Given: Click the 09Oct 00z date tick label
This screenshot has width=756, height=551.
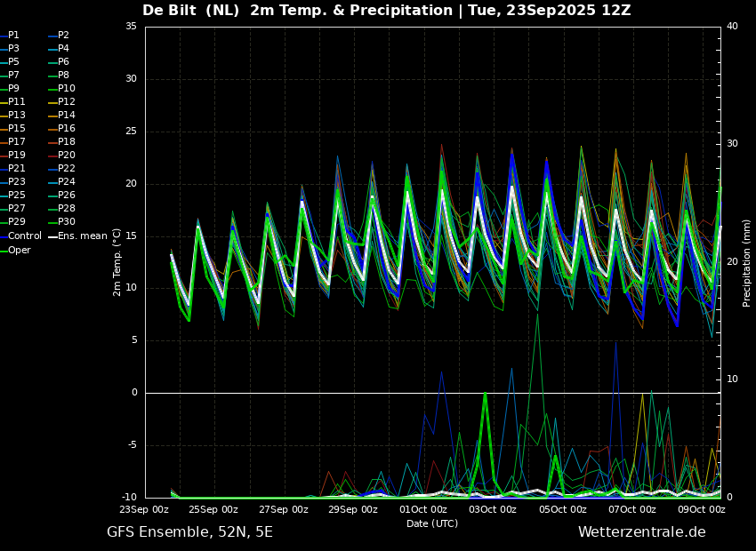Looking at the screenshot, I should pos(701,509).
